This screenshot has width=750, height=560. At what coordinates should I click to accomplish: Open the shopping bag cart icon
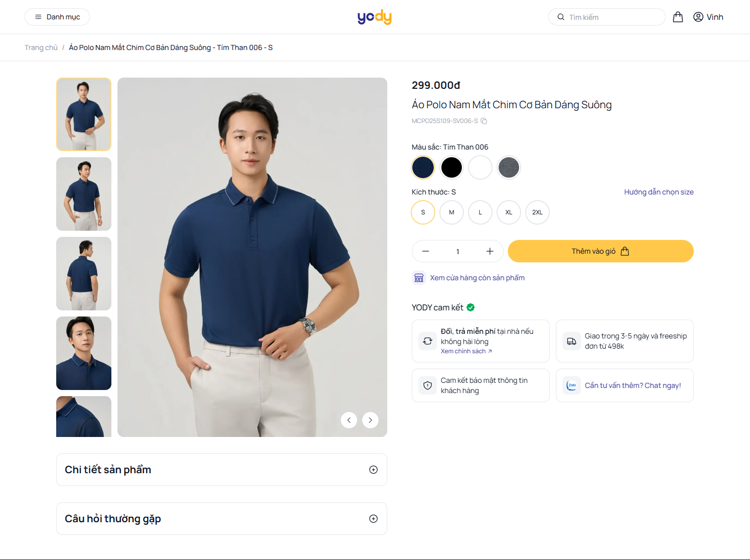[x=678, y=17]
